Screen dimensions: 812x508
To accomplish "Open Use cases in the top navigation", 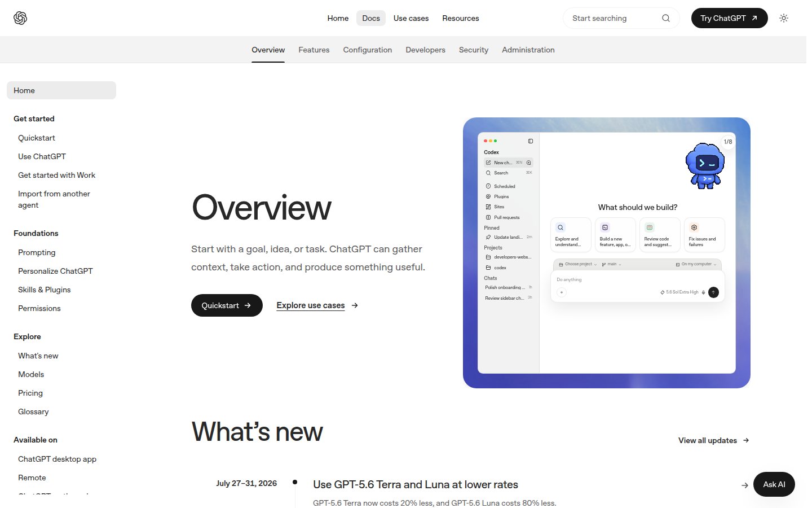I will click(x=411, y=18).
